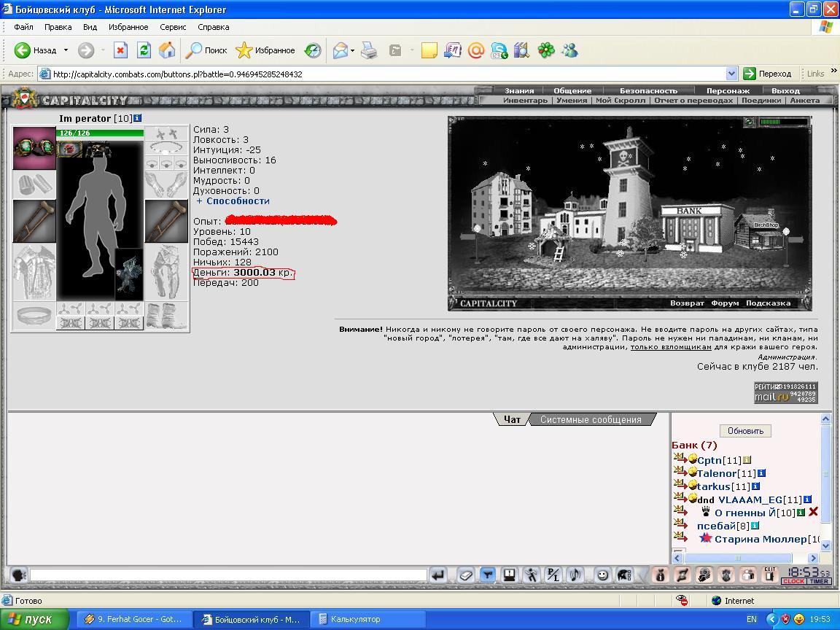Viewport: 840px width, 630px height.
Task: Click the Ferhat Gocer taskbar item
Action: pyautogui.click(x=134, y=619)
